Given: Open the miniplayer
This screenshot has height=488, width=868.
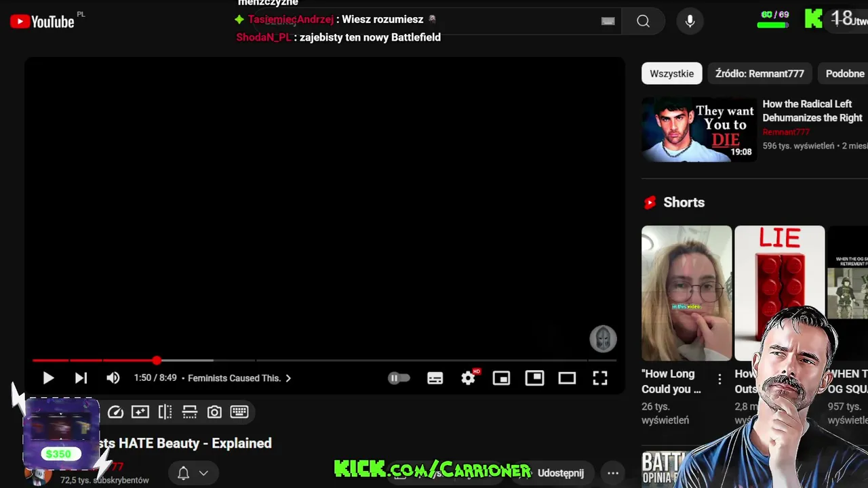Looking at the screenshot, I should point(501,378).
